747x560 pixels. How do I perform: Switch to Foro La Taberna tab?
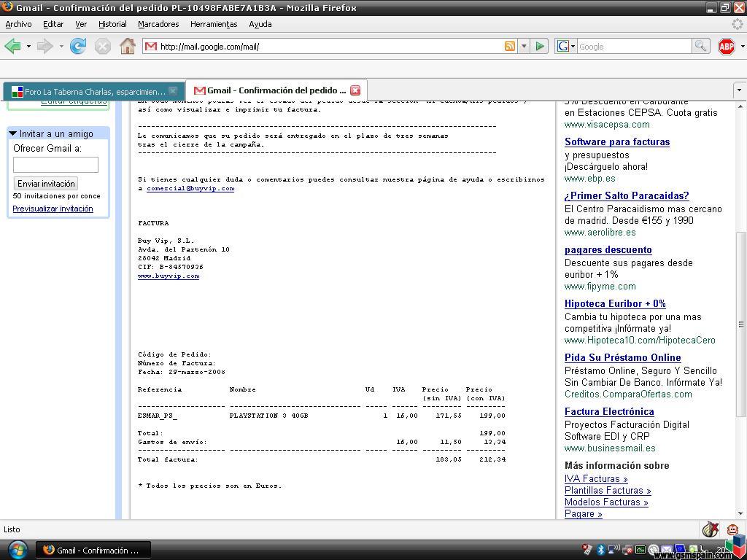[x=93, y=91]
